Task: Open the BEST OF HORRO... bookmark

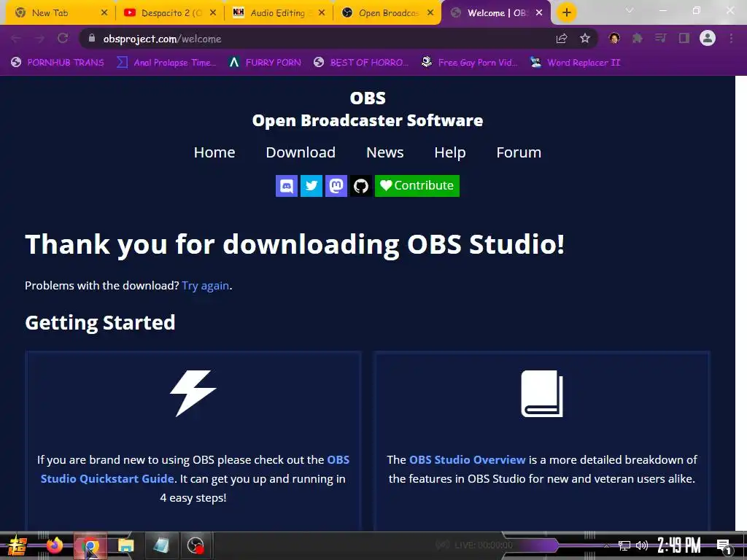Action: pos(361,63)
